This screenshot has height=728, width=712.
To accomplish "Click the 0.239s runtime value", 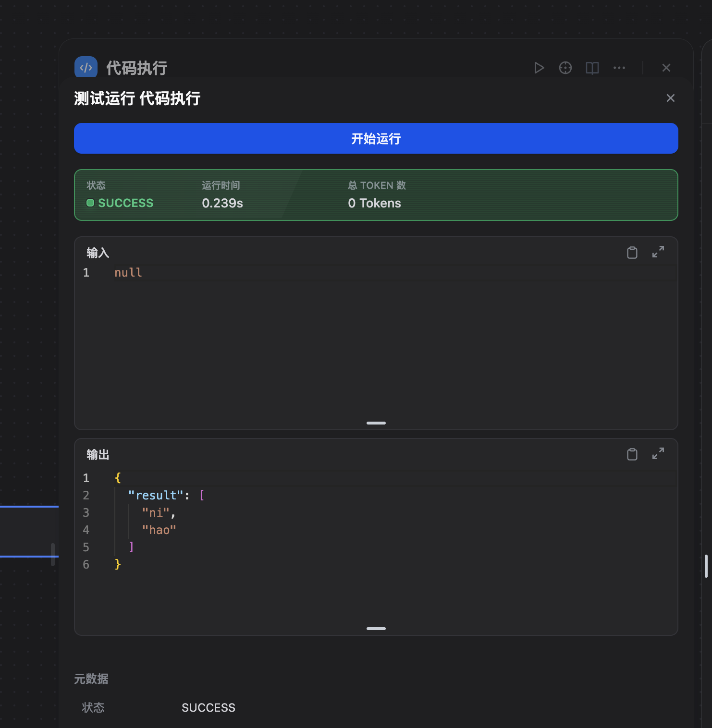I will click(222, 203).
